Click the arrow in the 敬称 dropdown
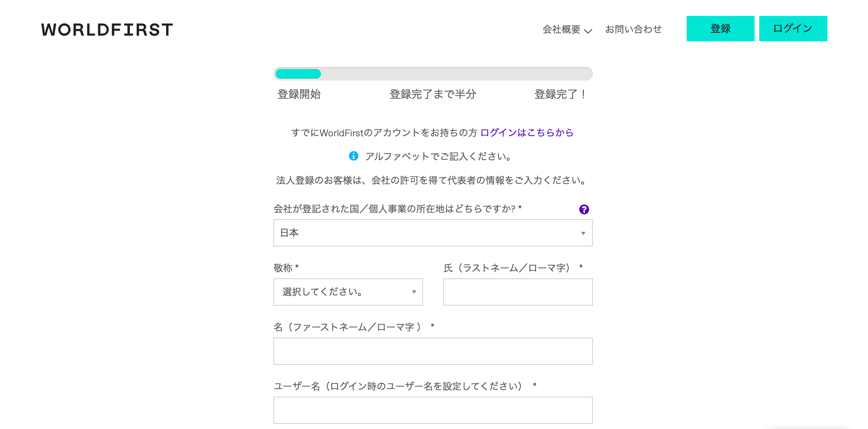Viewport: 868px width, 429px height. pos(414,292)
